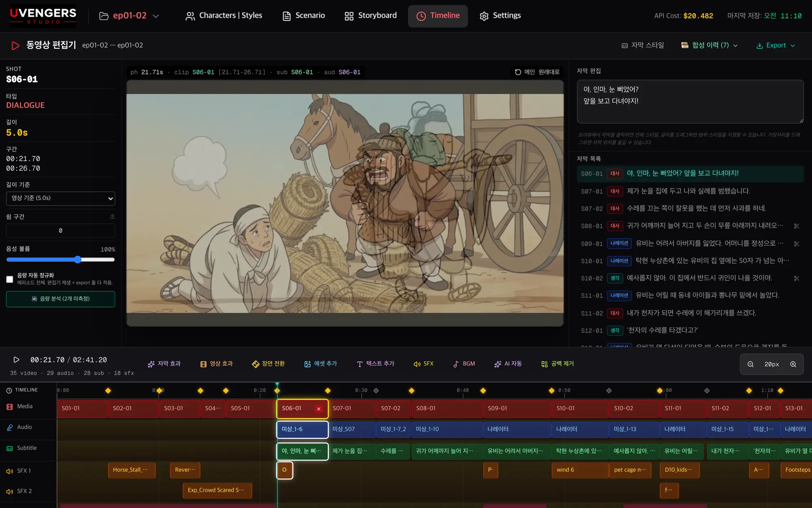Open the Export dropdown menu
This screenshot has width=812, height=508.
775,46
